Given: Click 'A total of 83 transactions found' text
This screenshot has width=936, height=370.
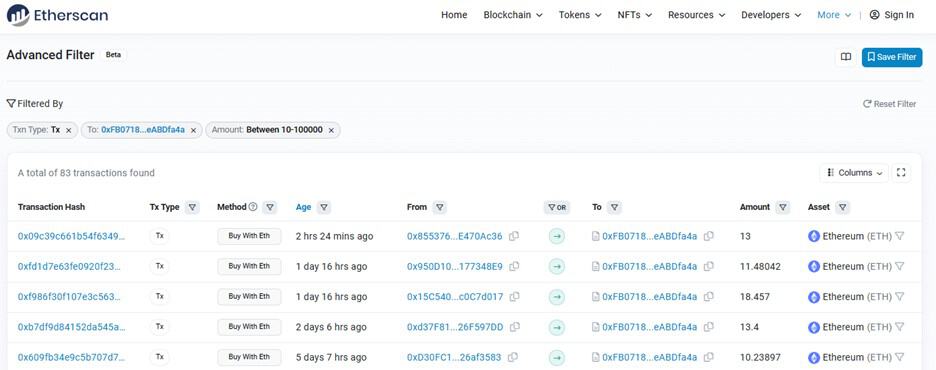Looking at the screenshot, I should (86, 173).
